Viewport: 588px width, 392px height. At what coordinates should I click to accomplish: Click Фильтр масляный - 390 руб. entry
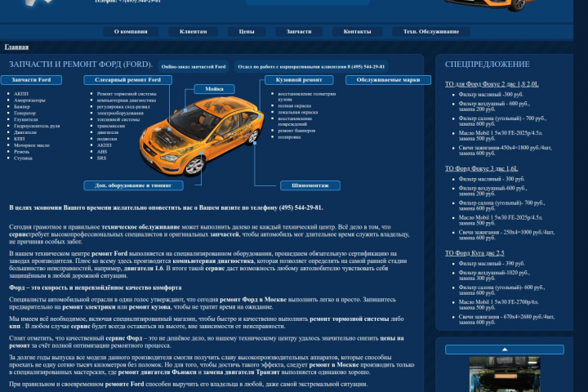click(x=492, y=263)
